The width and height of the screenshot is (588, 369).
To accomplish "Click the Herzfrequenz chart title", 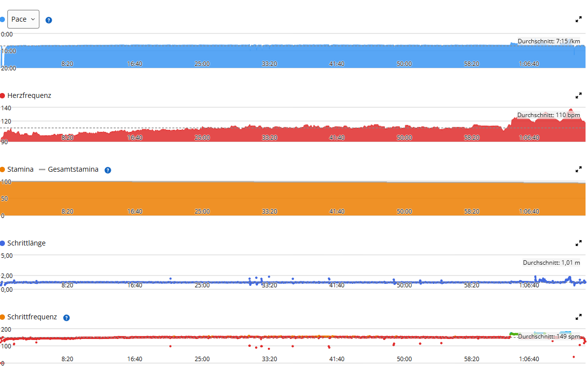I will point(29,95).
